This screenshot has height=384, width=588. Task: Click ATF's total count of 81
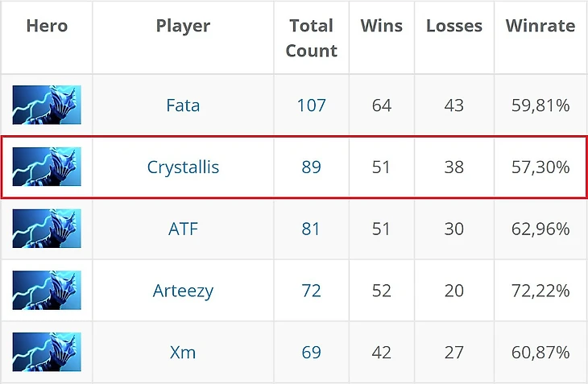click(x=311, y=229)
